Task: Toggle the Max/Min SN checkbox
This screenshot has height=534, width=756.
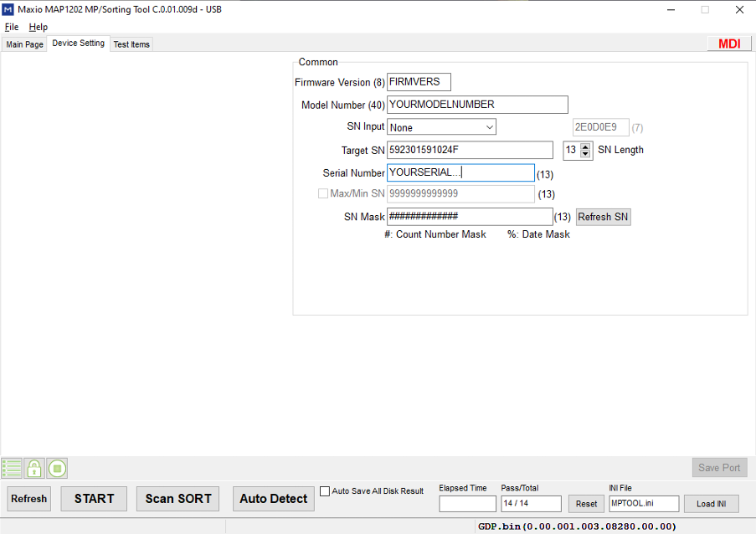Action: point(323,193)
